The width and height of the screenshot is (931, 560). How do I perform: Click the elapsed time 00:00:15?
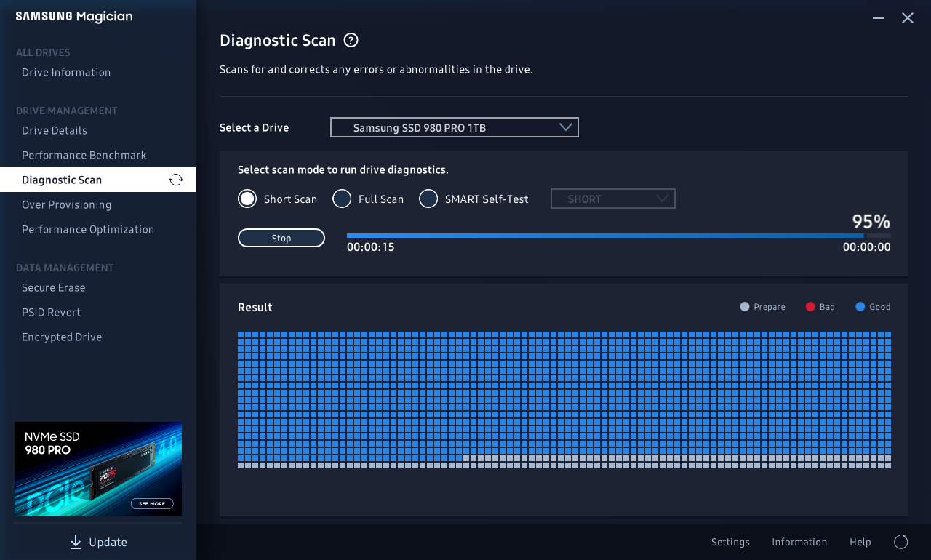pyautogui.click(x=371, y=247)
